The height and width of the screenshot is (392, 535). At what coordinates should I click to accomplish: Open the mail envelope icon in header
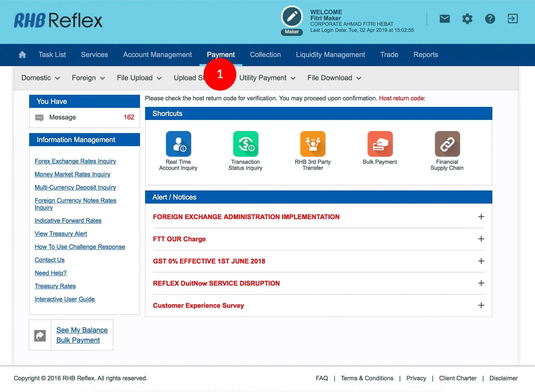(444, 19)
